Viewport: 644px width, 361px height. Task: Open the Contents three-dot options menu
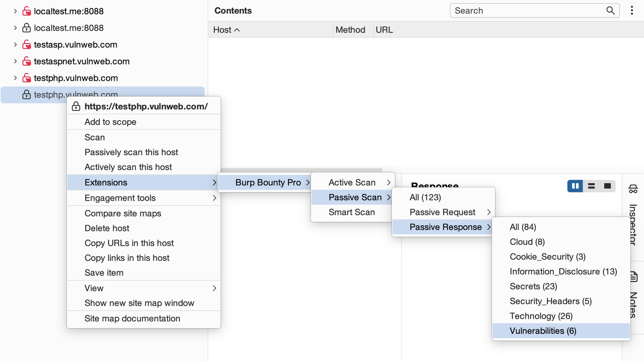click(632, 11)
